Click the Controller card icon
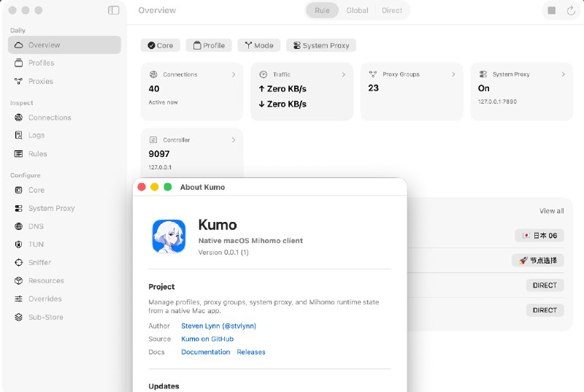Viewport: 584px width, 392px height. click(153, 140)
